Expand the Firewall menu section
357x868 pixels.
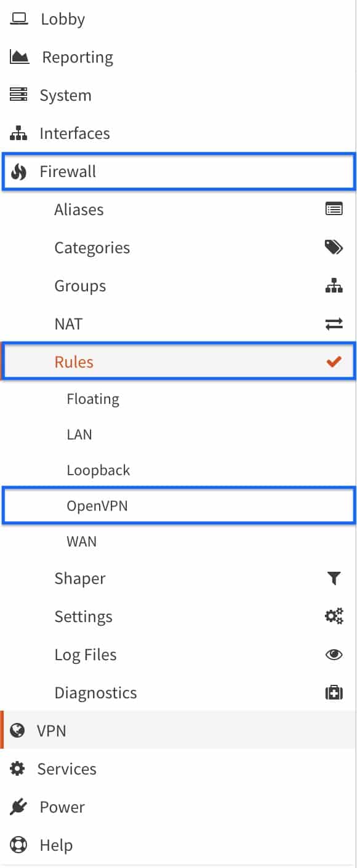pos(68,172)
